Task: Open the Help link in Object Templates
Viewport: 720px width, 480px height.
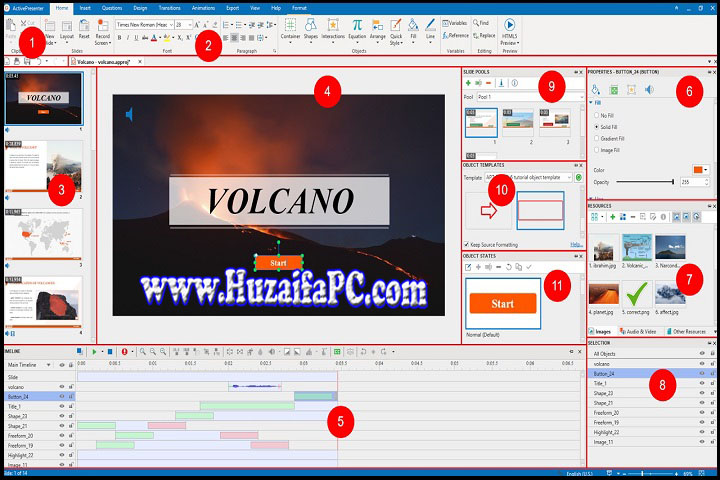Action: (576, 244)
